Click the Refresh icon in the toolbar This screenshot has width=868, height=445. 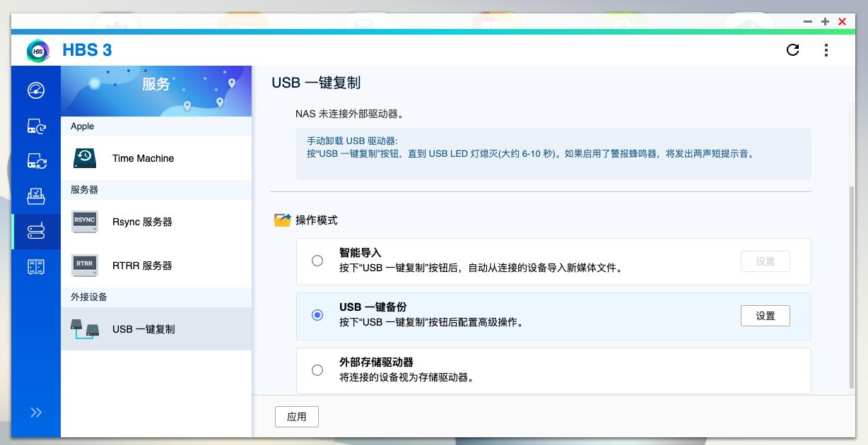(x=793, y=50)
